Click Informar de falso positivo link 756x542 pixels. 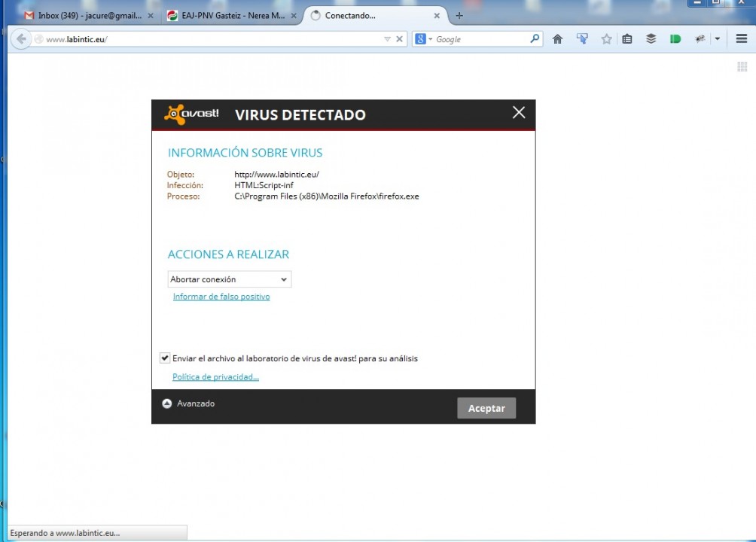point(221,297)
